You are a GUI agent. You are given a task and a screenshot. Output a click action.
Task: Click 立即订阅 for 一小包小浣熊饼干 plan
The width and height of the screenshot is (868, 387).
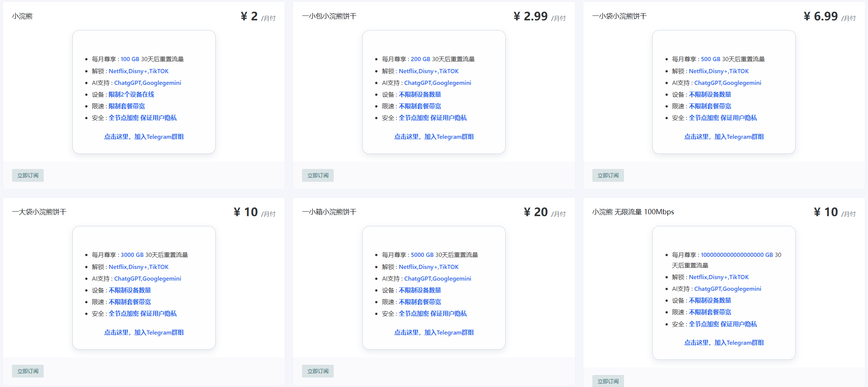(x=318, y=175)
